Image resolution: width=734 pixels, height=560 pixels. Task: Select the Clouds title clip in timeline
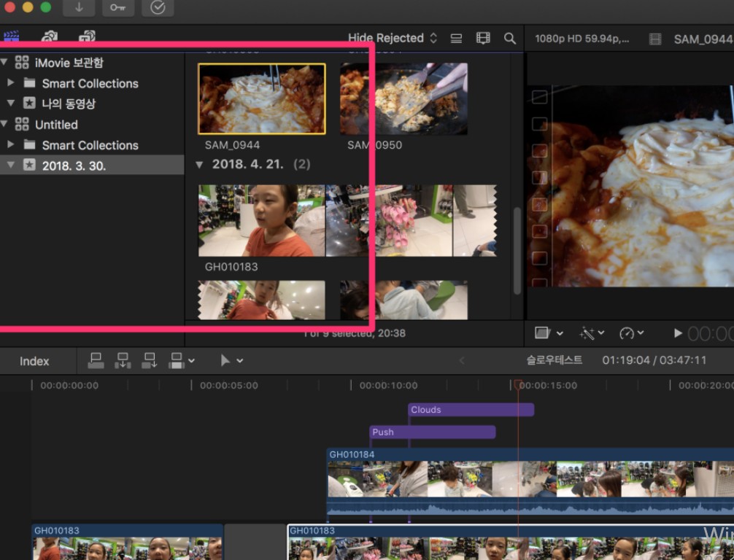pos(471,409)
